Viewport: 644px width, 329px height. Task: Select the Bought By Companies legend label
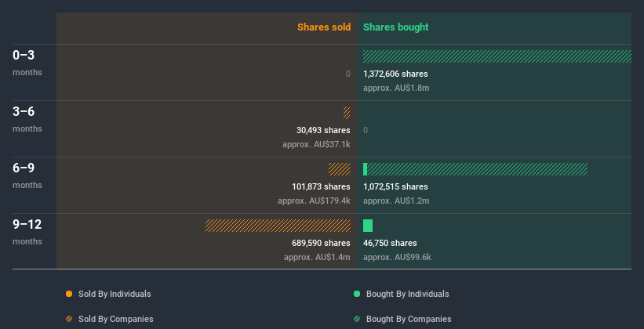click(x=409, y=319)
